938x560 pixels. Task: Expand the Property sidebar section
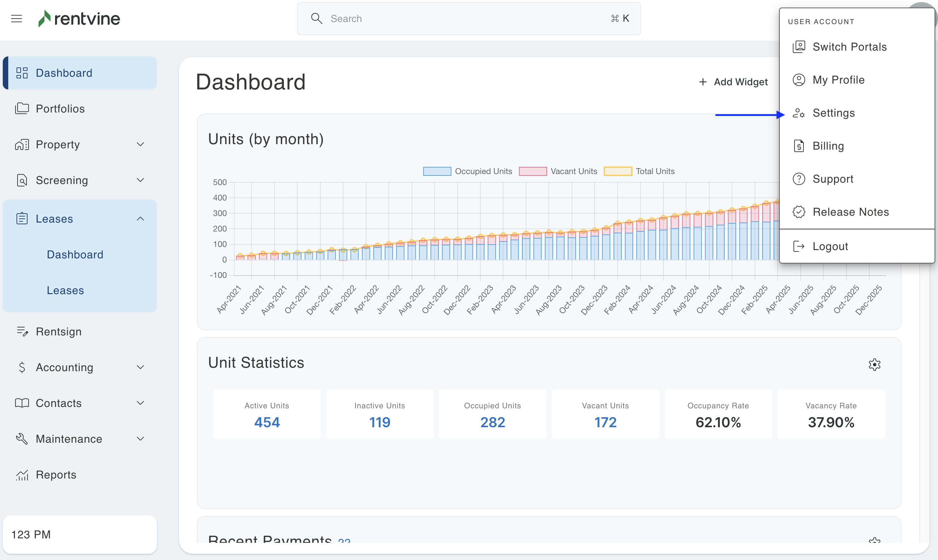pyautogui.click(x=140, y=144)
